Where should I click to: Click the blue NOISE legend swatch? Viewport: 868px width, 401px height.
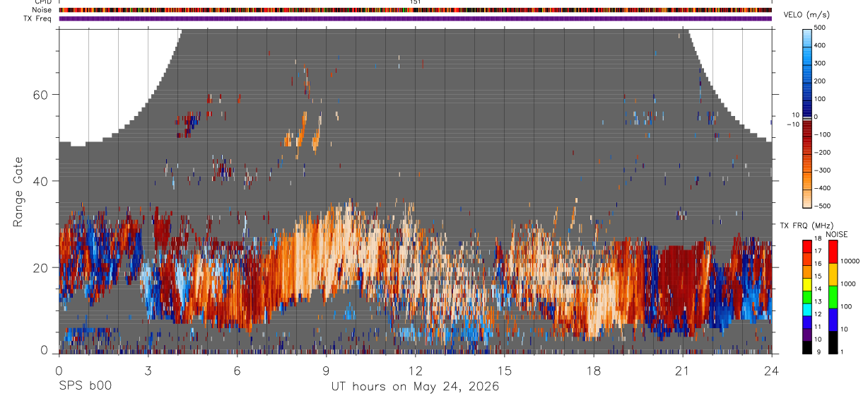tap(832, 318)
